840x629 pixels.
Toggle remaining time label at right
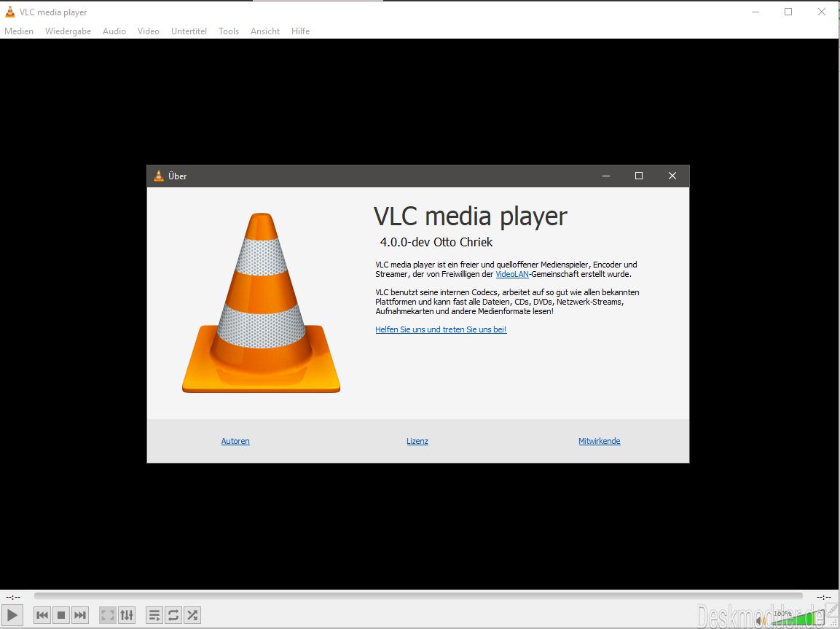(x=823, y=596)
